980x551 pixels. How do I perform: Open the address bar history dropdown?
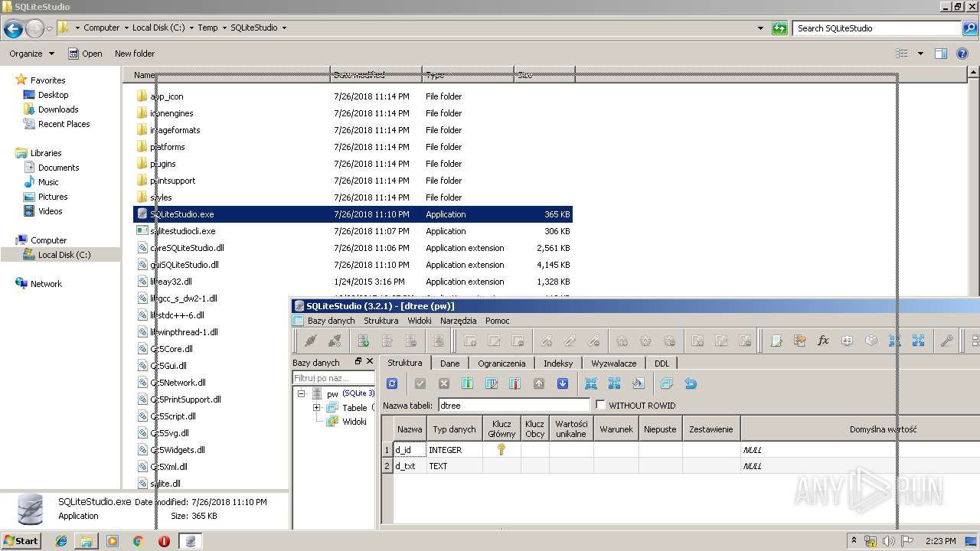[760, 28]
